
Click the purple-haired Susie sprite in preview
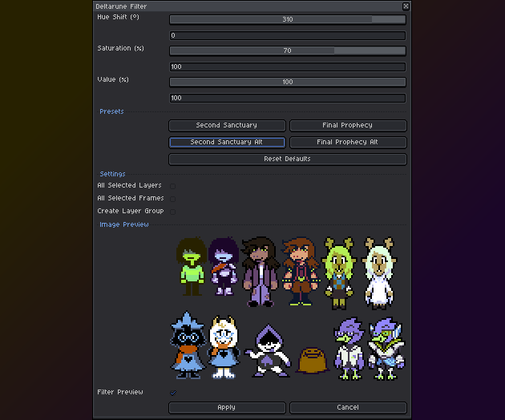[x=224, y=266]
